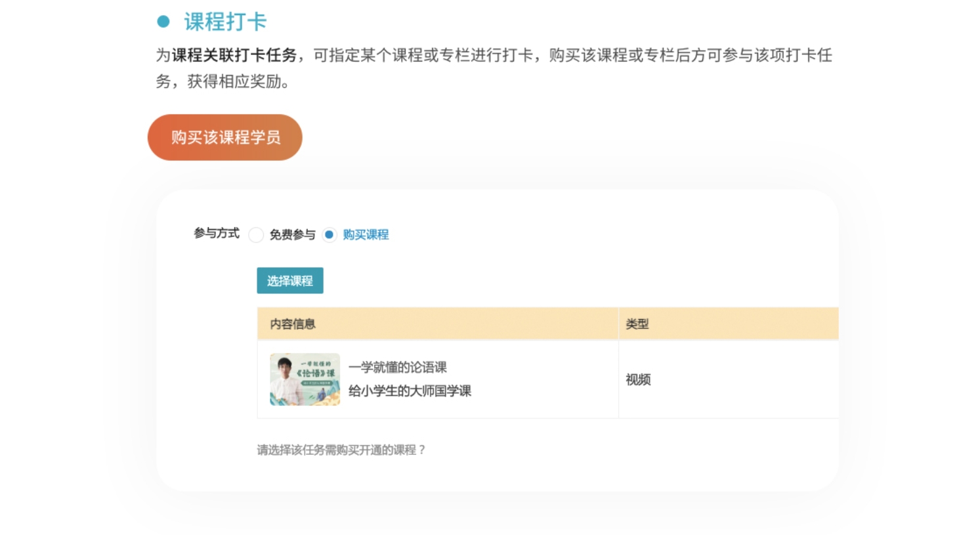Click the question mark ending the hint

(421, 450)
